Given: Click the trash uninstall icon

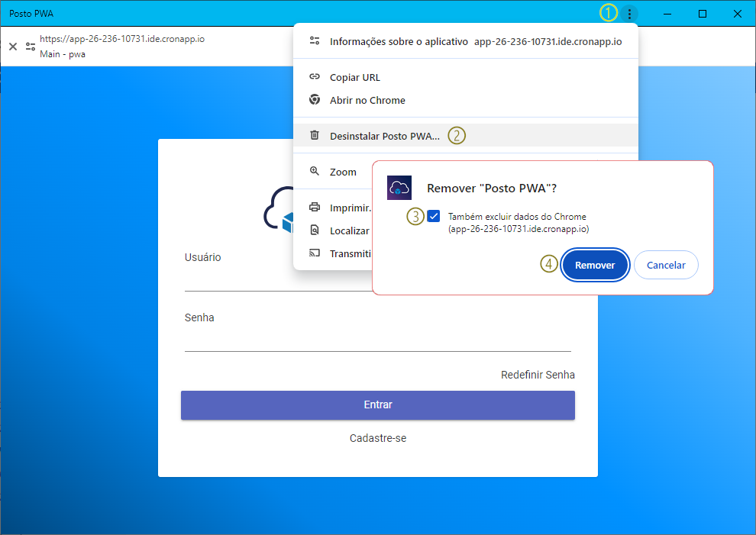Looking at the screenshot, I should 315,135.
